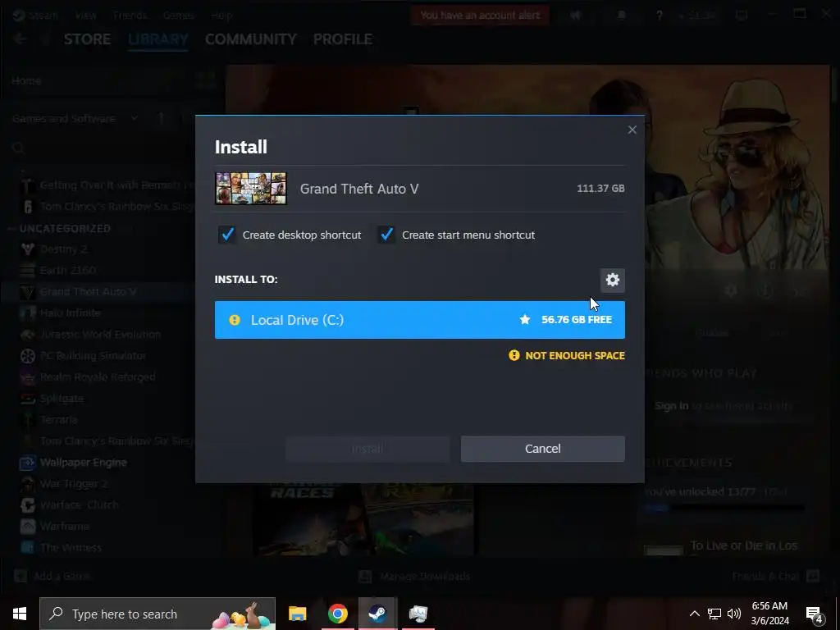The width and height of the screenshot is (840, 630).
Task: Open the Games menu
Action: click(x=178, y=15)
